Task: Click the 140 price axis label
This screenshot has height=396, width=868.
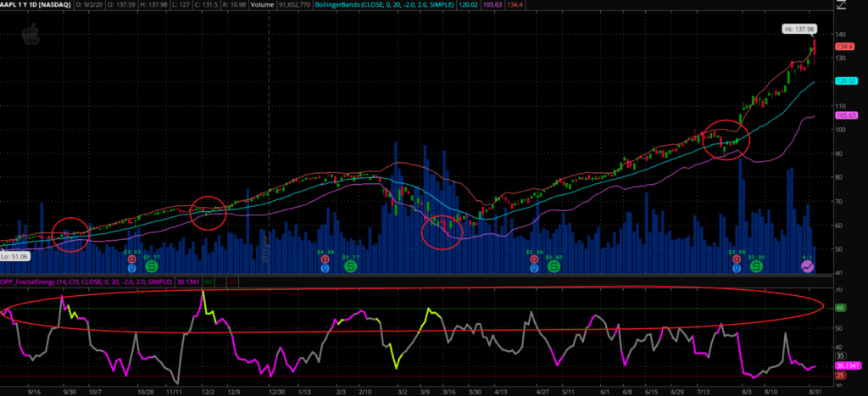Action: pyautogui.click(x=840, y=34)
